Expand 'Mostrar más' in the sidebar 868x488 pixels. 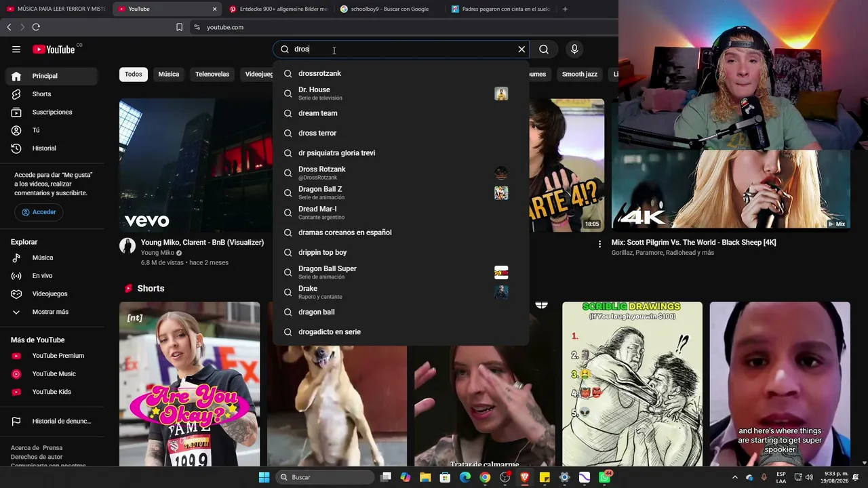click(53, 312)
